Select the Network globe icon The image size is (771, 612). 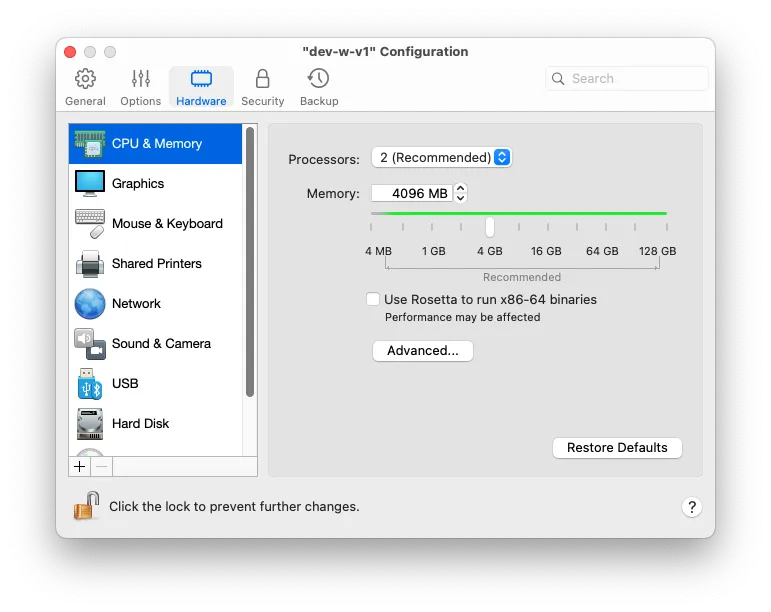90,304
